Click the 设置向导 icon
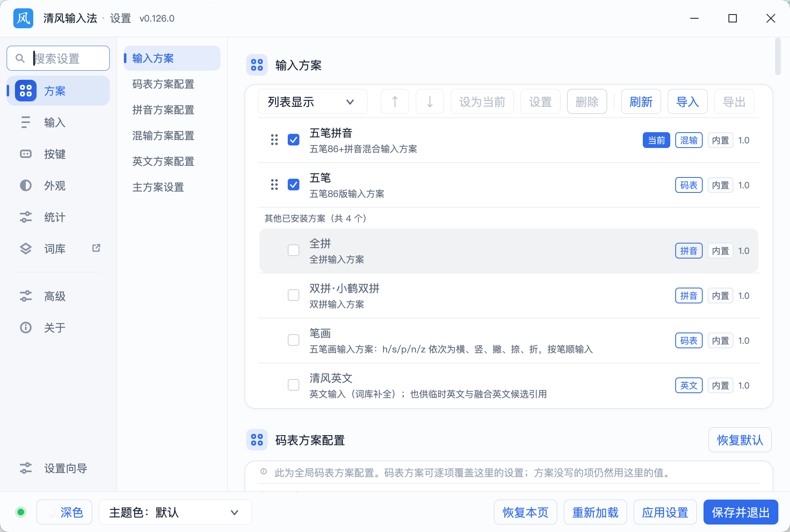Viewport: 790px width, 532px height. [x=26, y=468]
